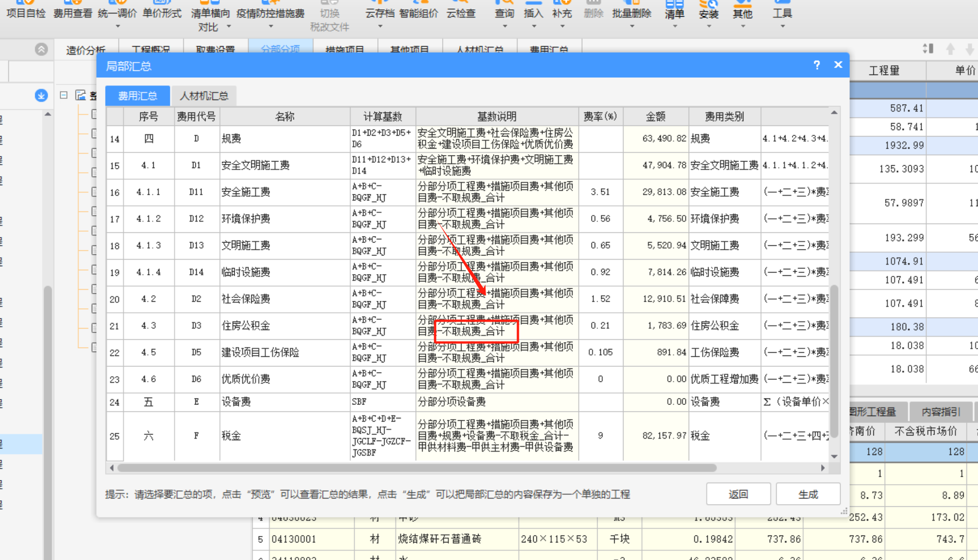Select the 烧结煤矸石普通砖 material cell
Image resolution: width=978 pixels, height=560 pixels.
pyautogui.click(x=457, y=539)
